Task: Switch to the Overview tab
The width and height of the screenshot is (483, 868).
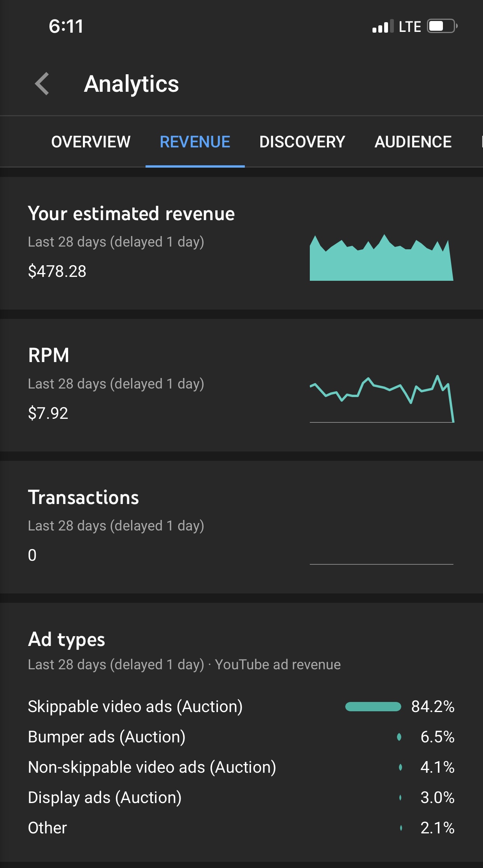Action: coord(91,142)
